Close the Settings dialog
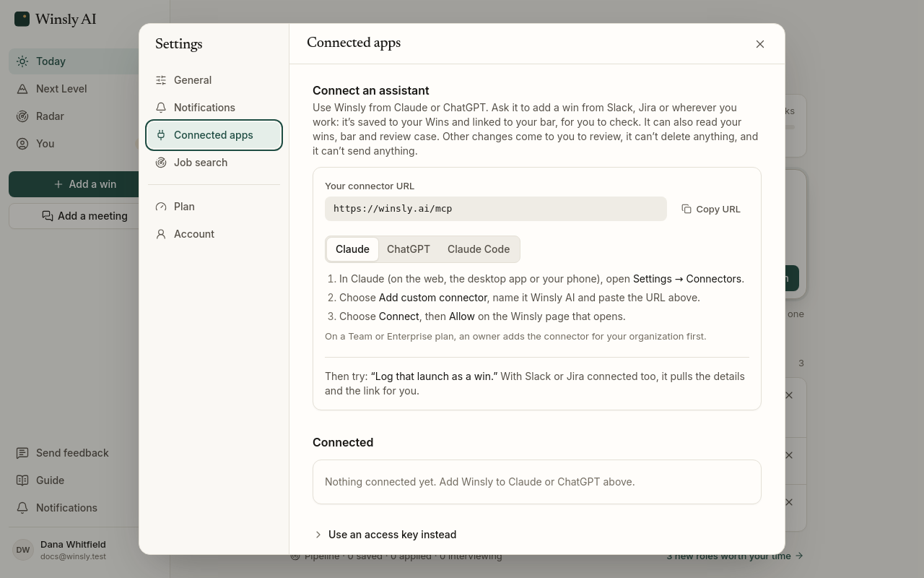Viewport: 924px width, 578px height. tap(760, 44)
